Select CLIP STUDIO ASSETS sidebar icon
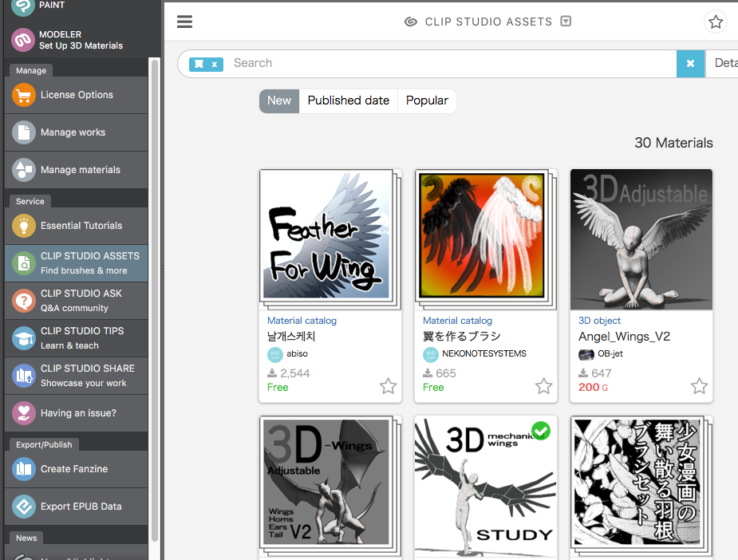This screenshot has width=738, height=560. pyautogui.click(x=23, y=263)
